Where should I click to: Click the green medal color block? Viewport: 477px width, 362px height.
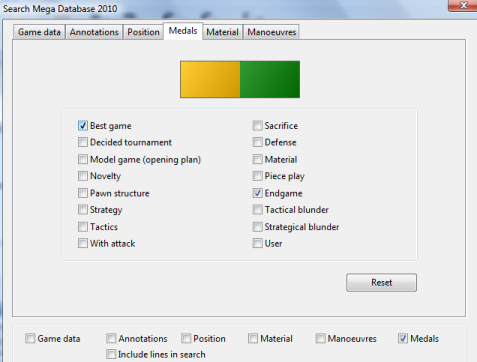(270, 79)
